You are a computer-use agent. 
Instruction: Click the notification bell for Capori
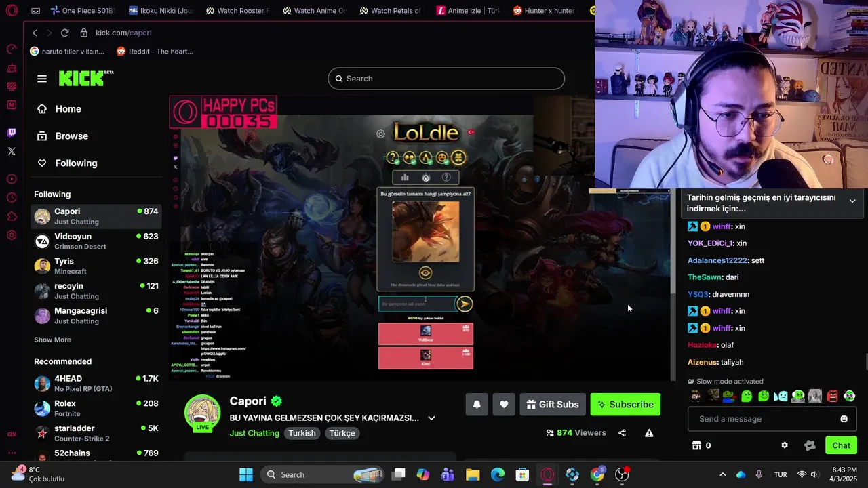click(x=477, y=404)
